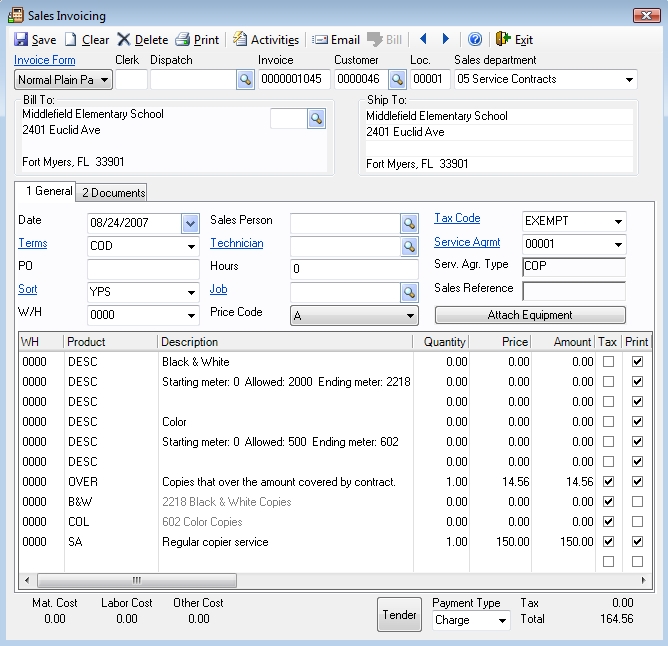668x646 pixels.
Task: Click the Tender button
Action: click(x=399, y=614)
